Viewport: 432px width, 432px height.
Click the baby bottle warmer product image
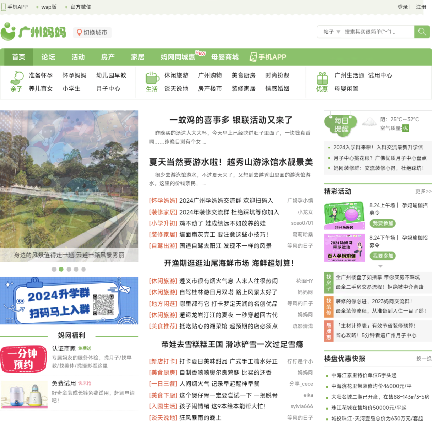24,395
